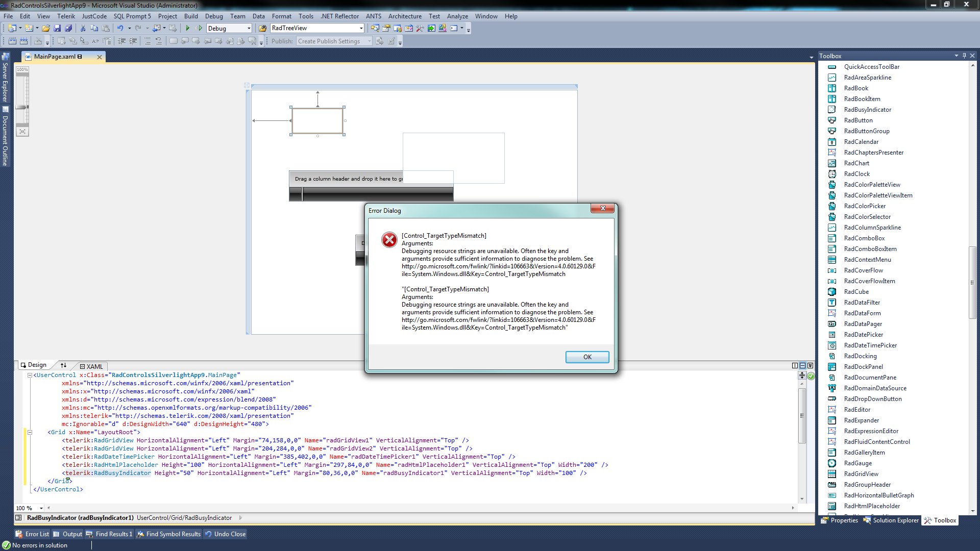Image resolution: width=980 pixels, height=551 pixels.
Task: Toggle vertical split view button
Action: (x=795, y=366)
